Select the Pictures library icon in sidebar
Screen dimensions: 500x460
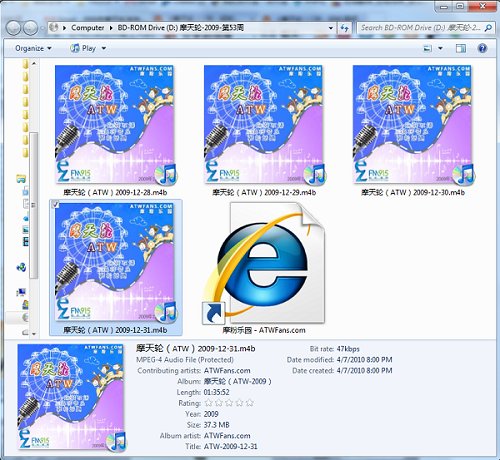click(x=25, y=229)
